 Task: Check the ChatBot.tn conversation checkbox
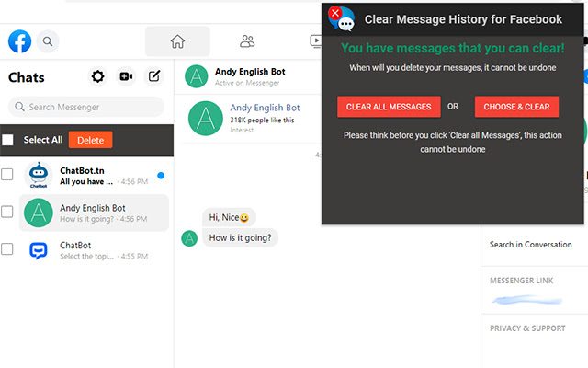pos(6,174)
